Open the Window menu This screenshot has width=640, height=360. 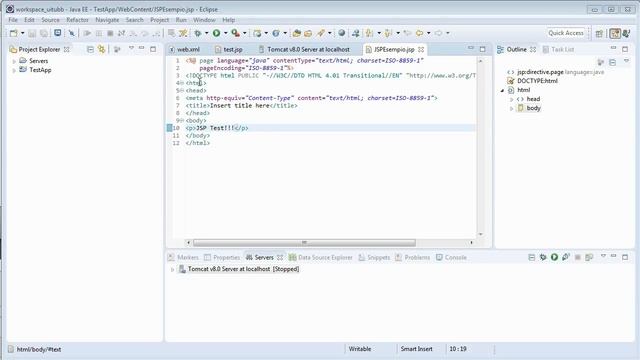[204, 20]
